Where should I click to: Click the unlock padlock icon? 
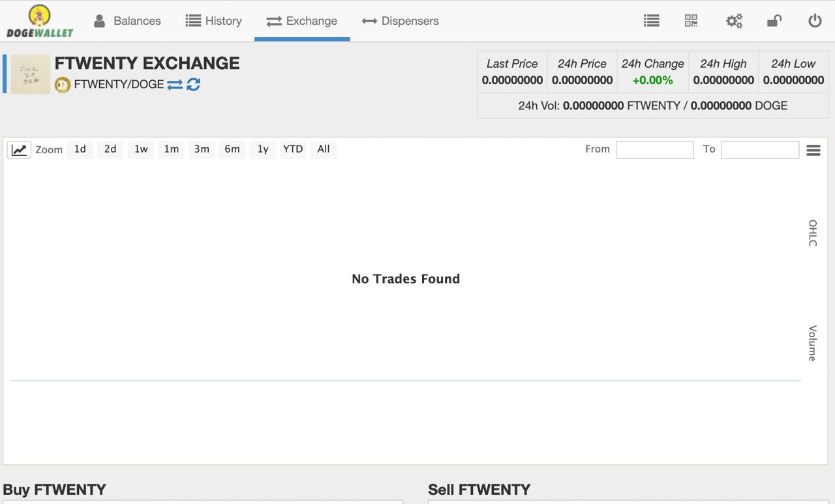774,21
